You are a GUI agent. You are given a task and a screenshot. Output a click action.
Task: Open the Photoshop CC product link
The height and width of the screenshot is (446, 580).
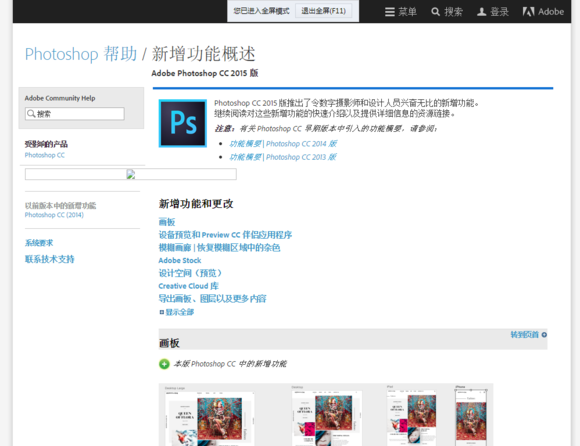coord(45,155)
